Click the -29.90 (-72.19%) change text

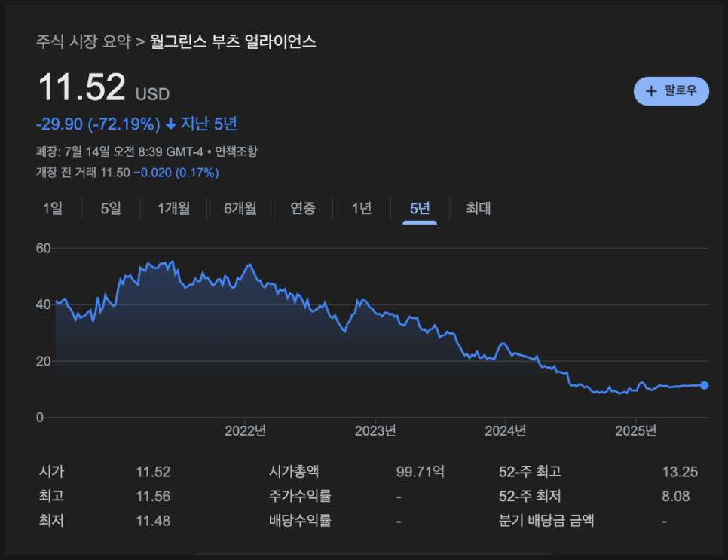[98, 124]
